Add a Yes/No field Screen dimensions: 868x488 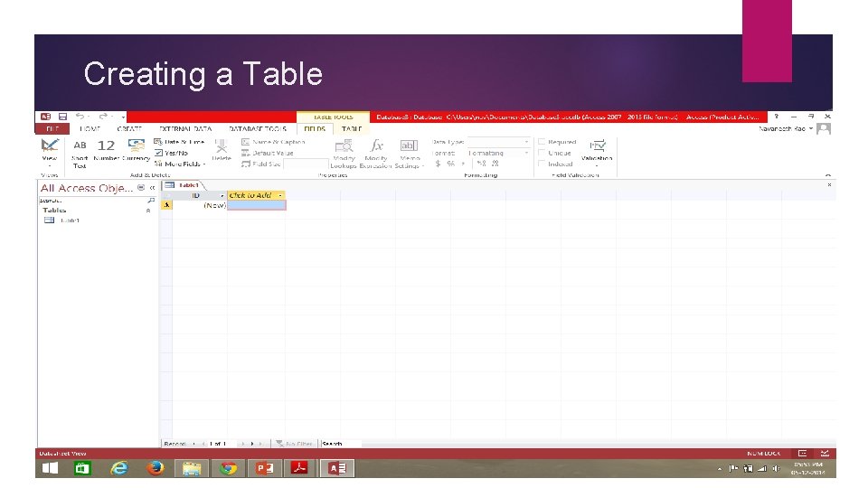[x=171, y=153]
